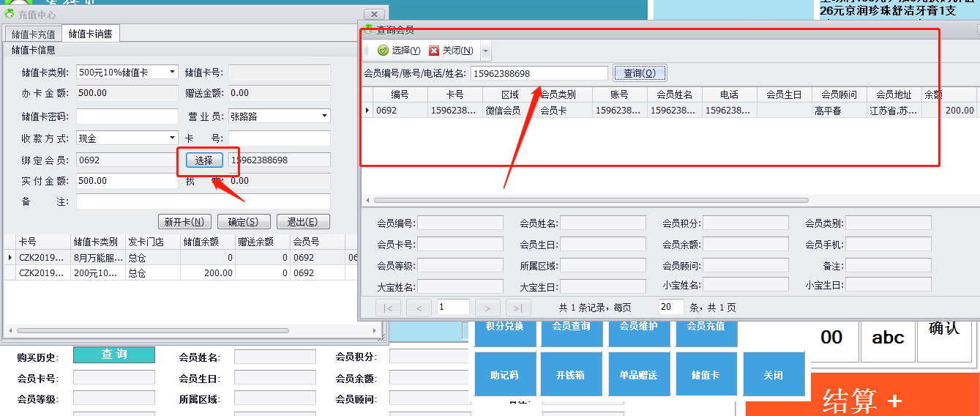The height and width of the screenshot is (416, 980).
Task: Click the 卡号 column header in card list
Action: tap(42, 242)
